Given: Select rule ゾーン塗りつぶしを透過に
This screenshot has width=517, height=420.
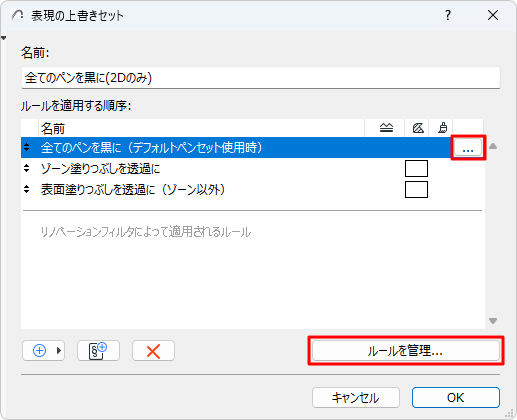Looking at the screenshot, I should click(252, 169).
